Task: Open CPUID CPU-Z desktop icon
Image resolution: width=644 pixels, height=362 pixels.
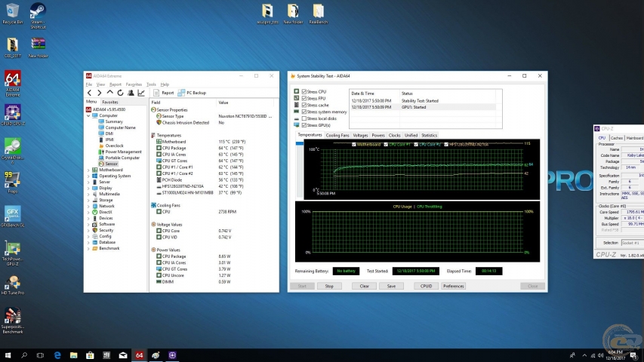Action: click(12, 115)
